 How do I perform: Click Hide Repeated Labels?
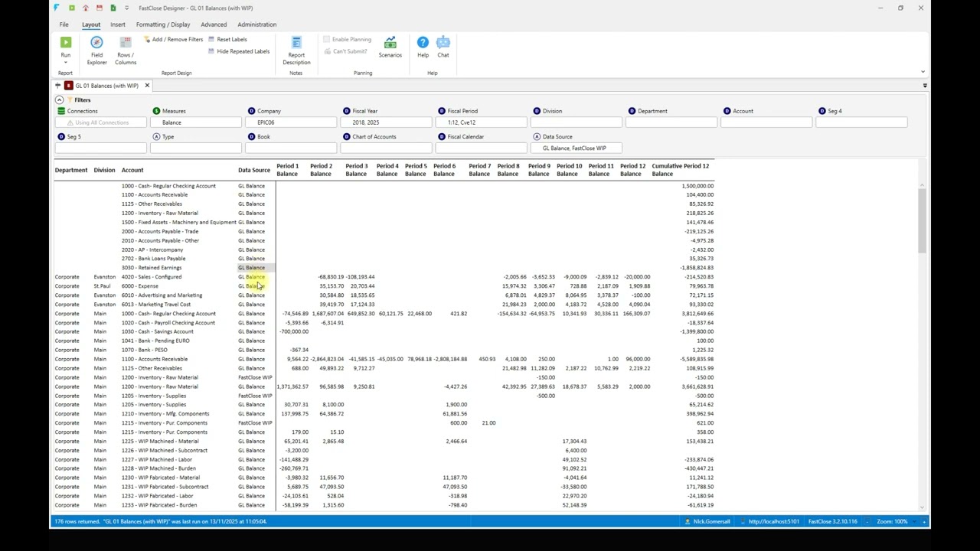(239, 51)
